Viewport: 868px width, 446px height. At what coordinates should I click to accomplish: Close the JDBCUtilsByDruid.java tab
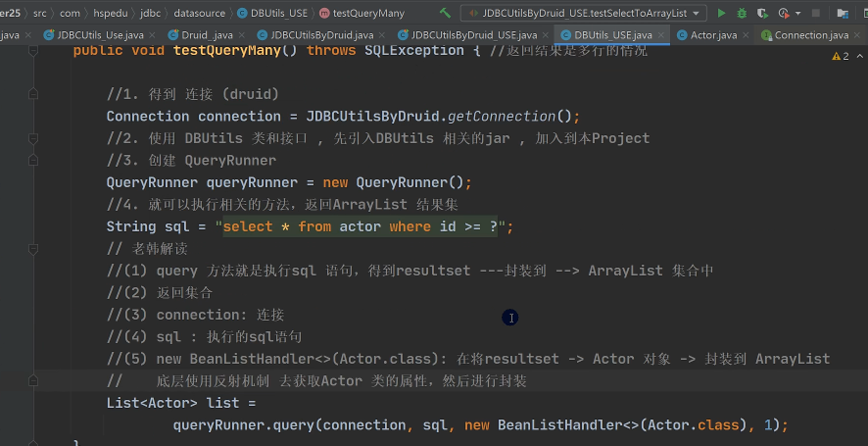click(x=381, y=35)
